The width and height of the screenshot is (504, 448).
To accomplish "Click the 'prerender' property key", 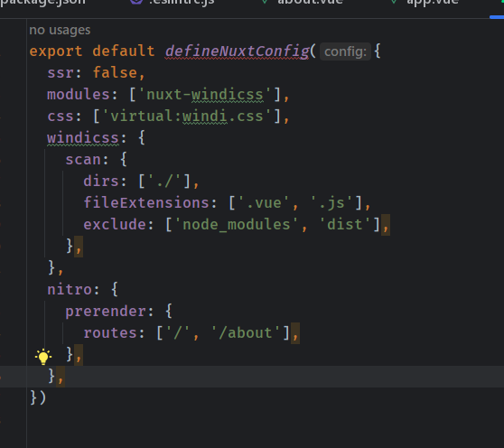I will [106, 311].
